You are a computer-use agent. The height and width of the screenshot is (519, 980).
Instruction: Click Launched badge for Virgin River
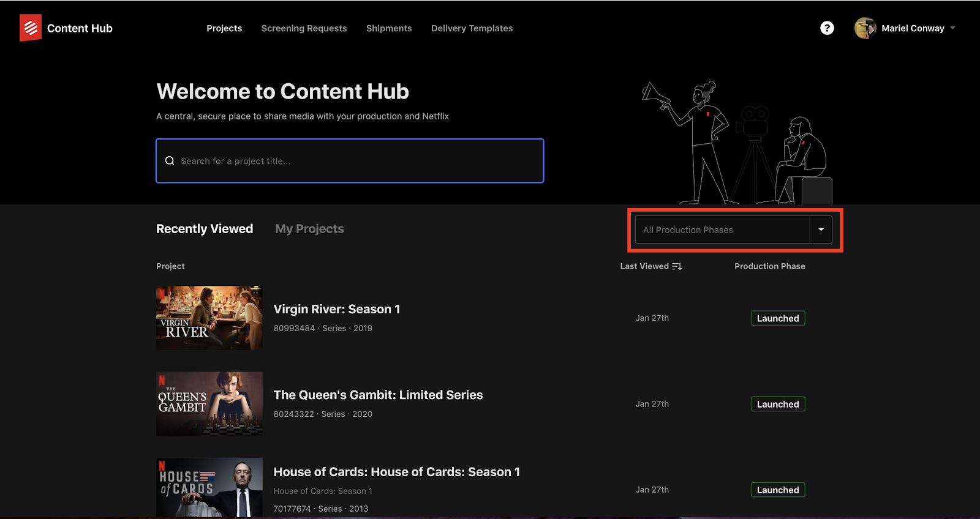tap(778, 318)
